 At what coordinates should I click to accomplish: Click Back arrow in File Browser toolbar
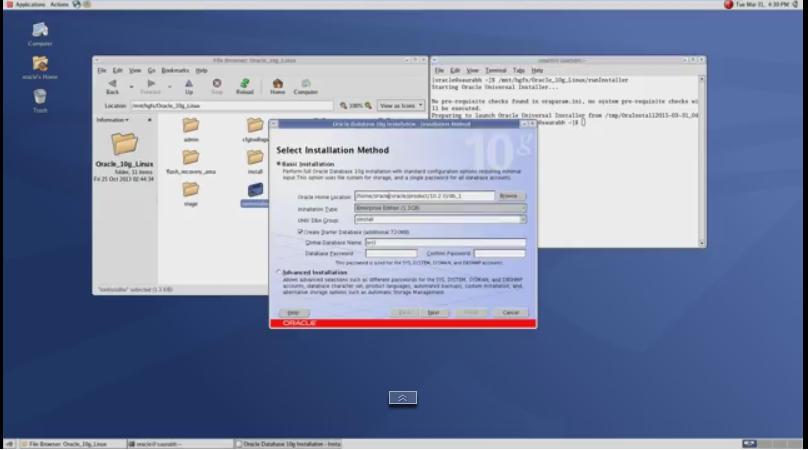112,86
